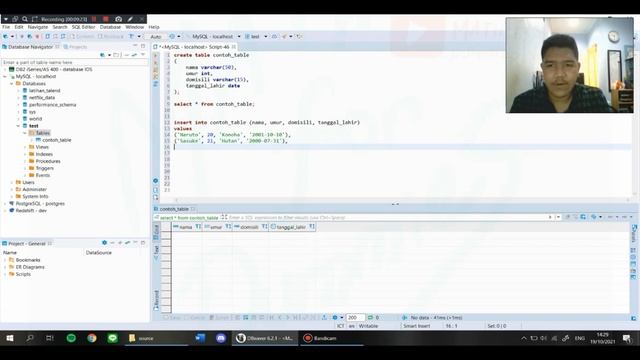Open the active connection MySQL - localhost dropdown

coord(215,36)
